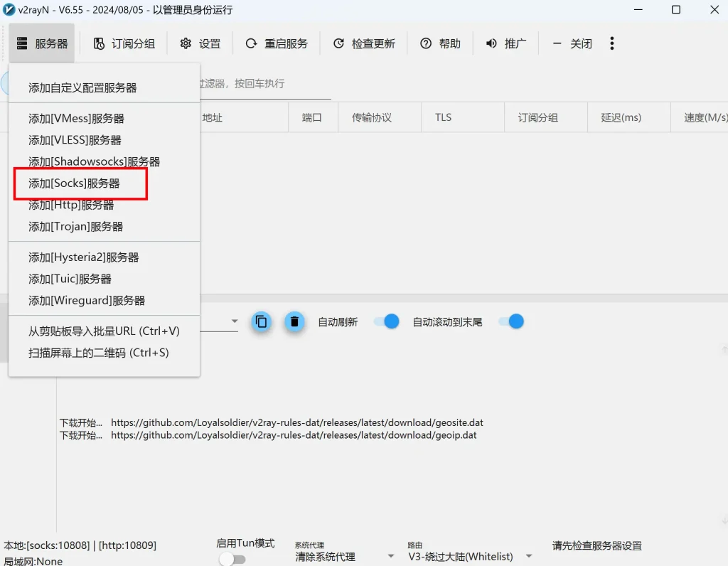Open 设置 gear settings menu
728x566 pixels.
point(200,43)
